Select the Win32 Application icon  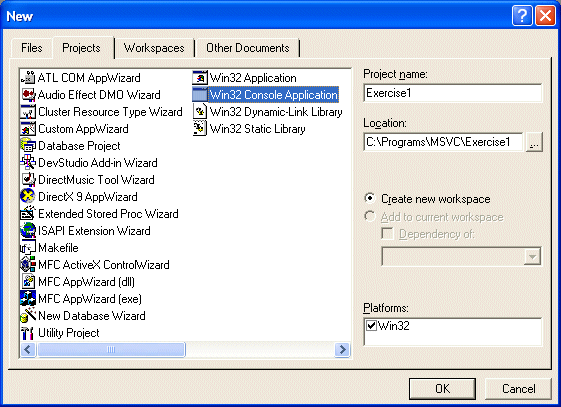pyautogui.click(x=200, y=77)
